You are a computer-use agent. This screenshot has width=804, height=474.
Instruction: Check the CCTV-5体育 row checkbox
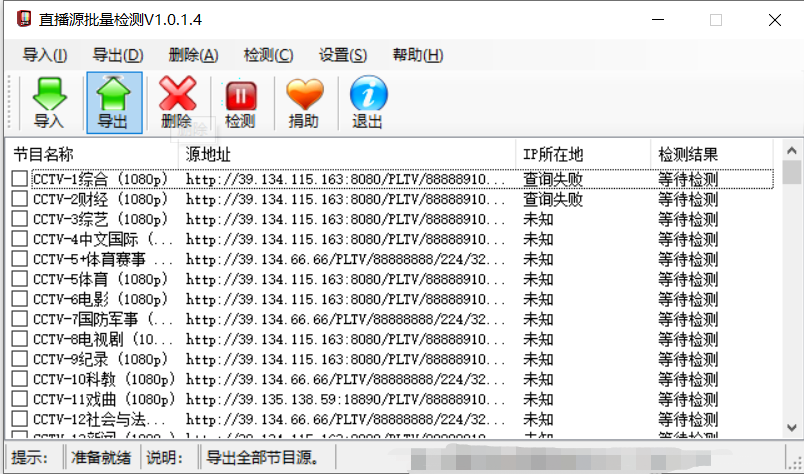[20, 279]
